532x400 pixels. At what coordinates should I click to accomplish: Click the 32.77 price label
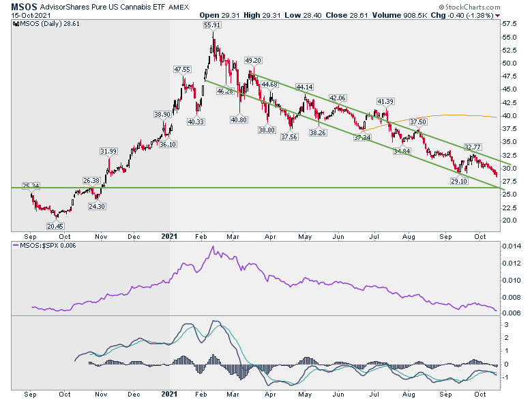pos(473,147)
